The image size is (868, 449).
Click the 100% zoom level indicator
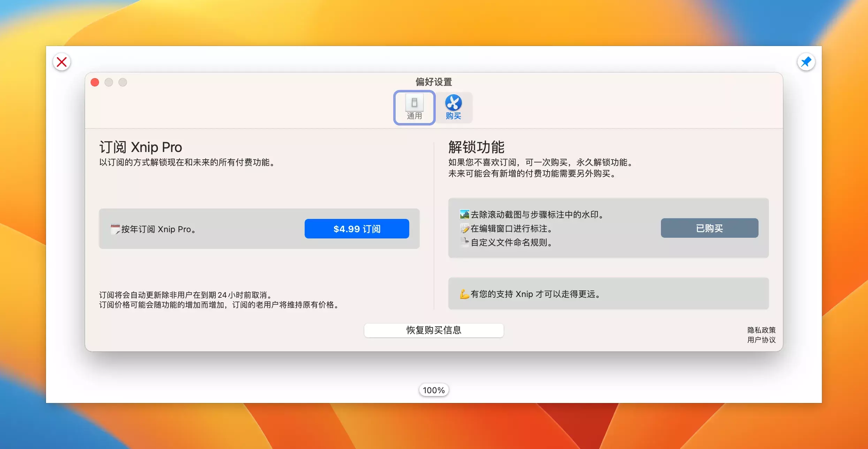(x=433, y=390)
